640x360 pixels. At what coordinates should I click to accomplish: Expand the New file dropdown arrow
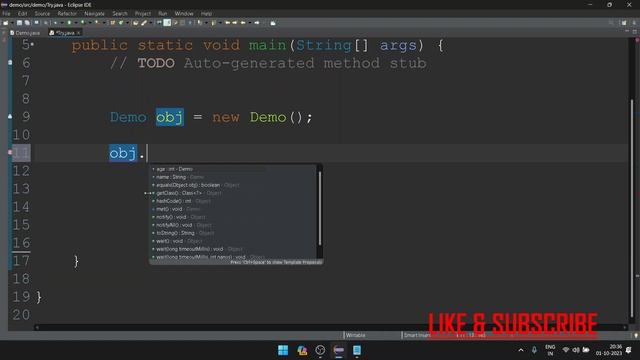[x=12, y=23]
